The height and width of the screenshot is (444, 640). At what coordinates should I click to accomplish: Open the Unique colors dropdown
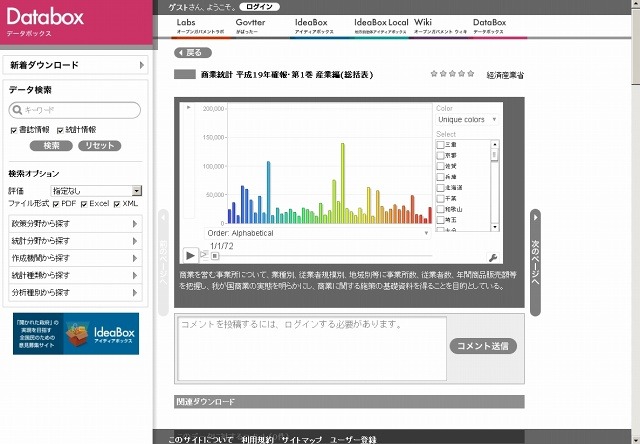(x=467, y=120)
